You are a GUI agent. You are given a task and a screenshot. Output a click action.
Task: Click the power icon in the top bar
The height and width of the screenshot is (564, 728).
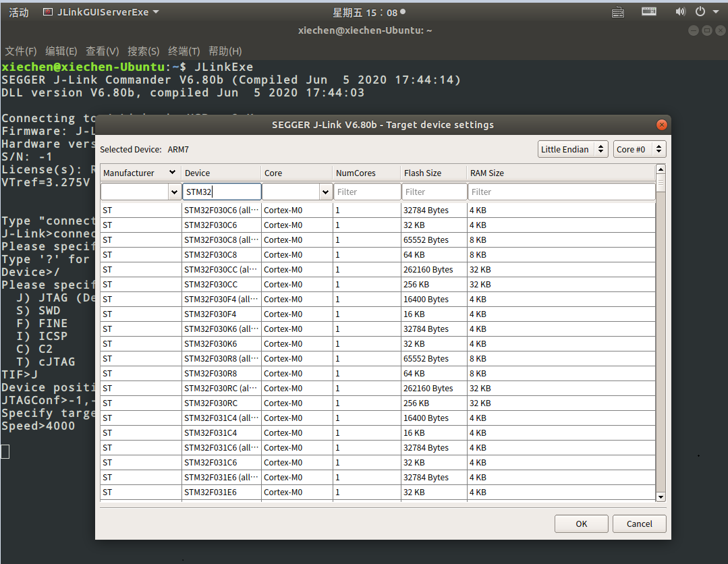[x=699, y=11]
